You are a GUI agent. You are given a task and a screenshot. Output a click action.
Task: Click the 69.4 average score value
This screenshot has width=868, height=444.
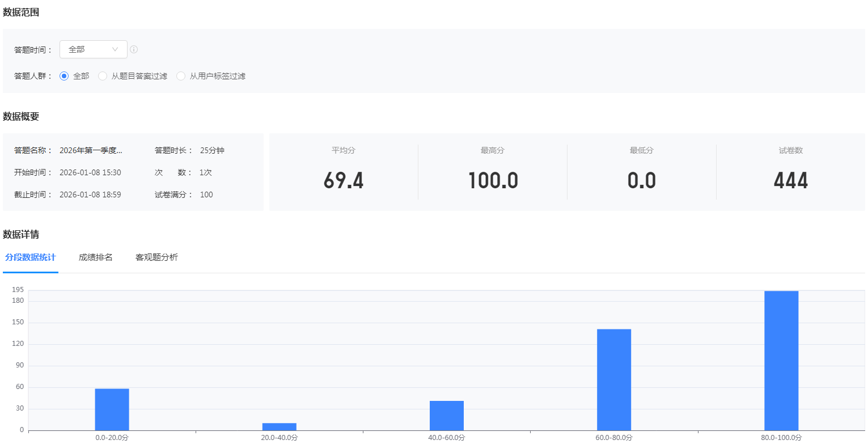pyautogui.click(x=344, y=180)
